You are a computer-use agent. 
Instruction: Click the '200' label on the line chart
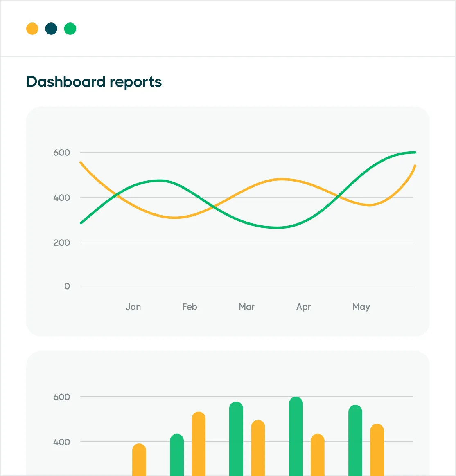coord(62,242)
